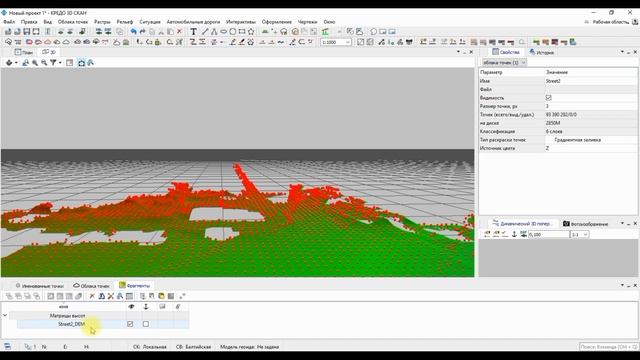Select the ellipse drawing tool

[x=223, y=31]
